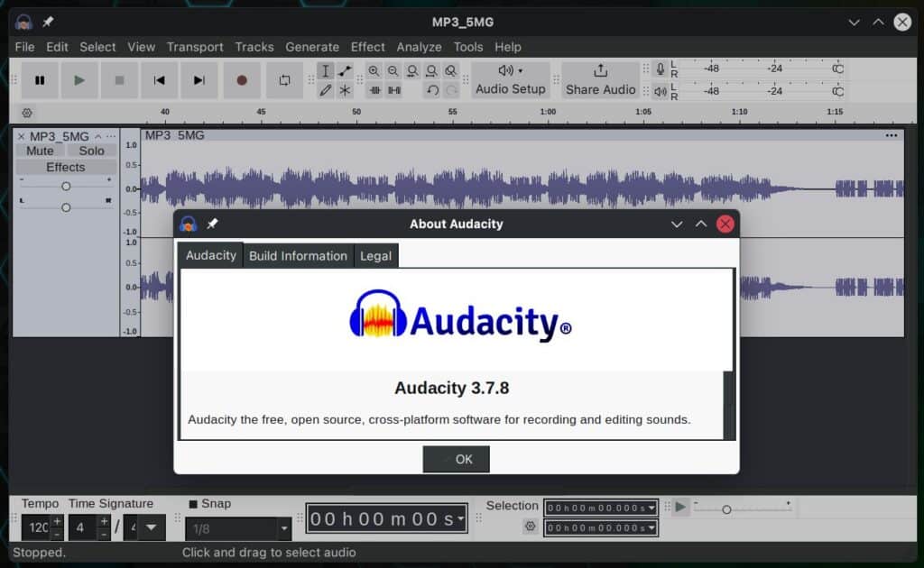This screenshot has height=568, width=924.
Task: Open the Tools menu
Action: coord(468,47)
